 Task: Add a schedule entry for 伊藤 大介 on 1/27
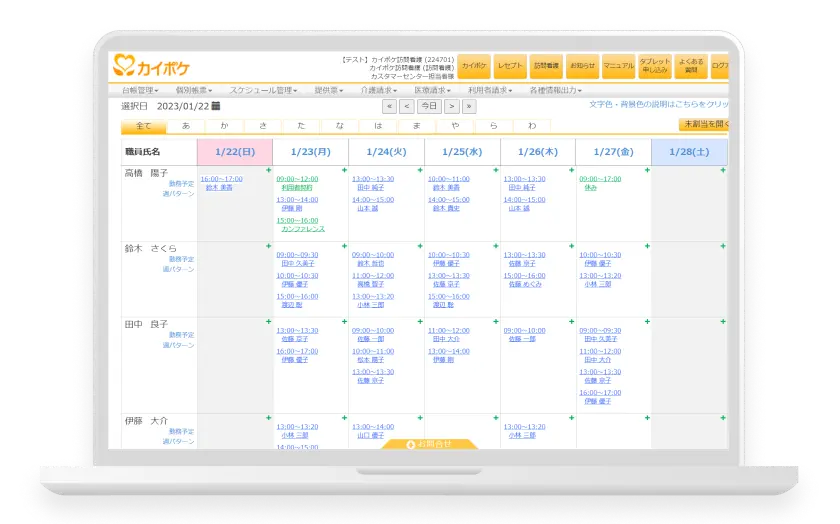(x=647, y=418)
